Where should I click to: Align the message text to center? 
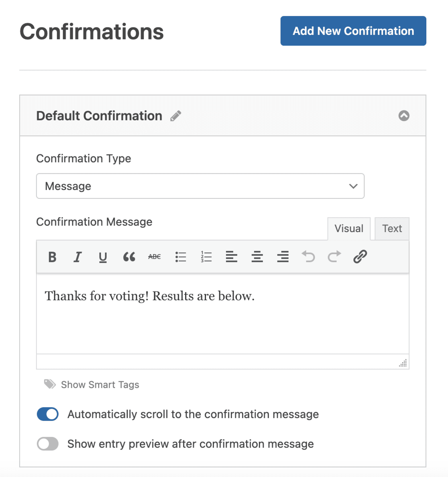coord(257,257)
